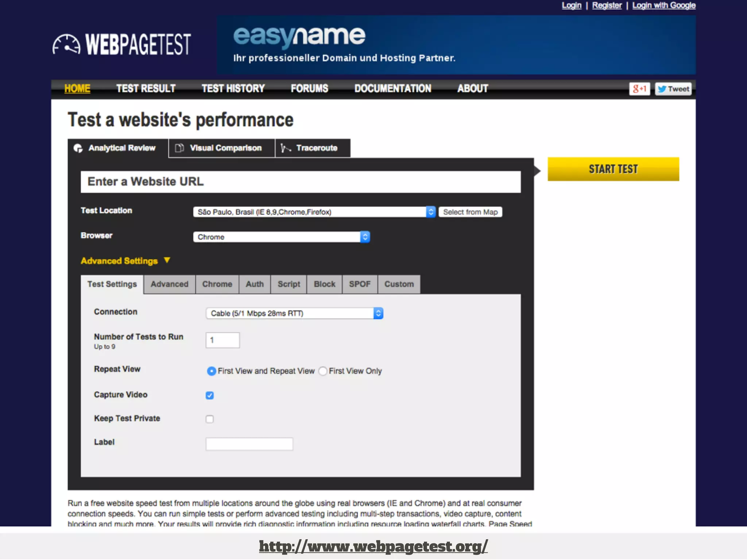Select the Visual Comparison tab
747x560 pixels.
click(221, 148)
